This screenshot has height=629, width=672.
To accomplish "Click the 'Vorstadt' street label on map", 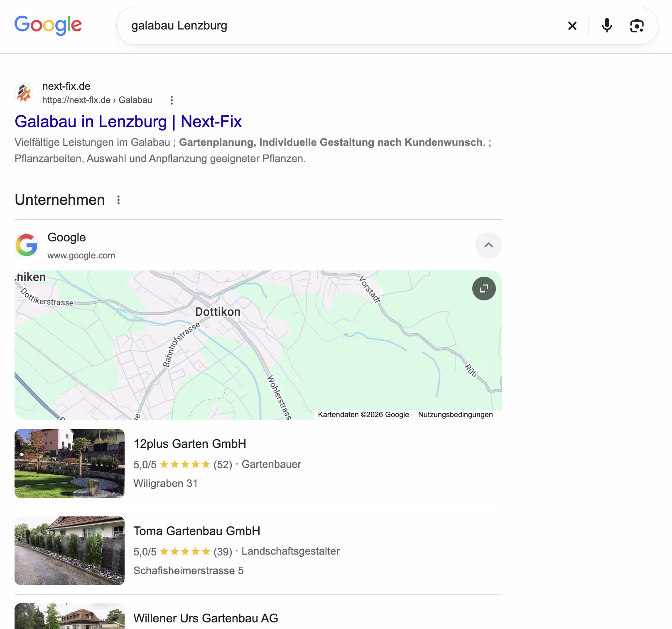I will 370,289.
